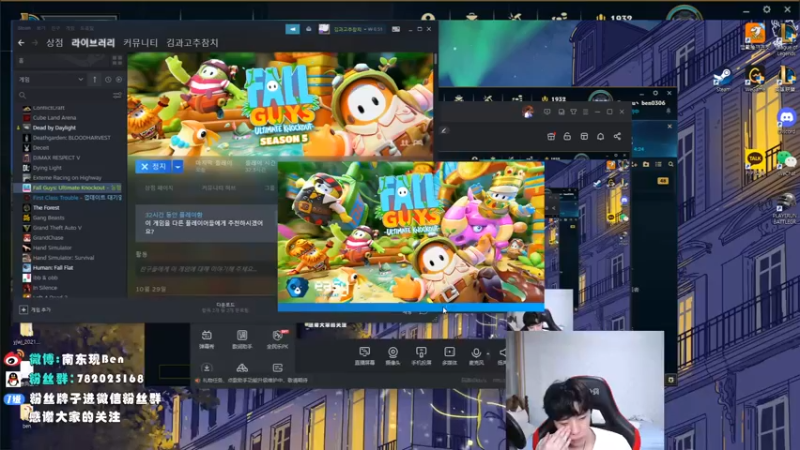This screenshot has width=800, height=450.
Task: Click the library search field
Action: pyautogui.click(x=64, y=95)
